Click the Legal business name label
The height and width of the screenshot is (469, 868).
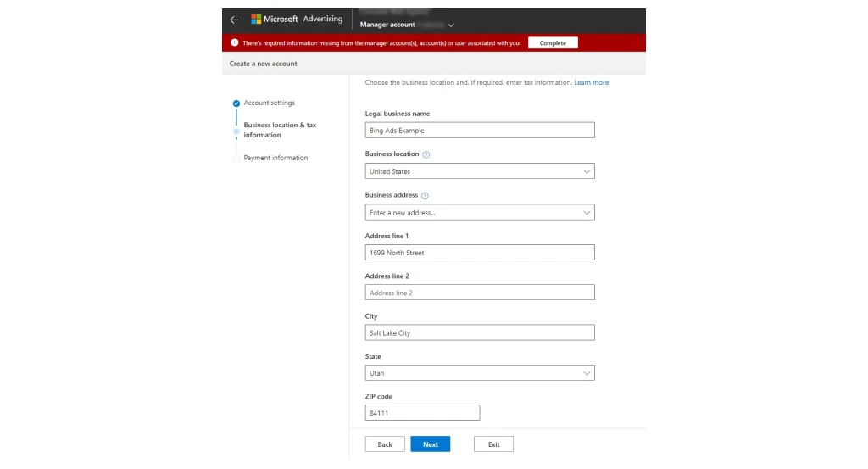[398, 114]
